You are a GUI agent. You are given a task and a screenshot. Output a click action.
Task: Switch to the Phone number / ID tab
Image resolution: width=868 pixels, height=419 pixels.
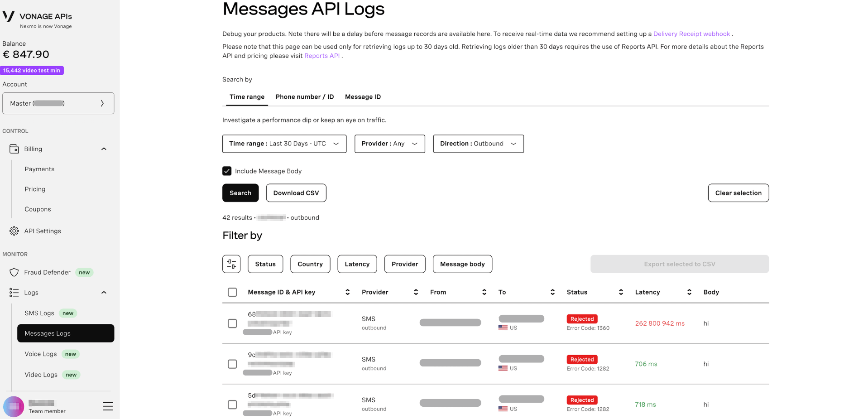(x=305, y=97)
